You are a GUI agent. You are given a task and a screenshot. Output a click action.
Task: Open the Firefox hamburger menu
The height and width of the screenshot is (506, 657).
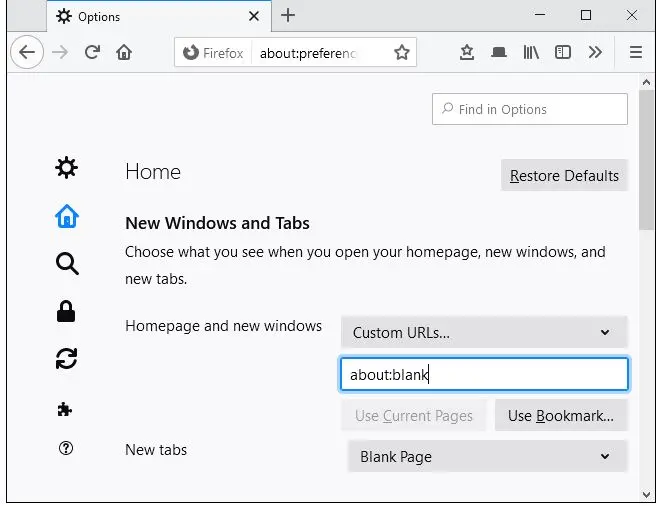tap(635, 53)
